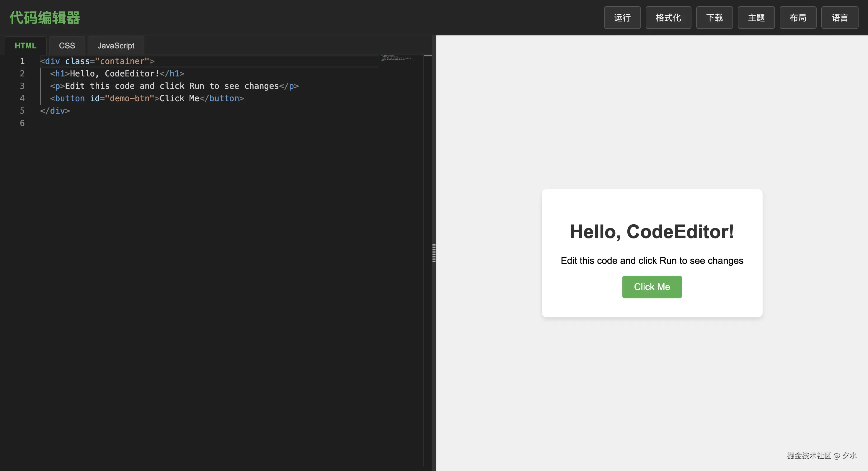Click the green Click Me preview button

pos(652,287)
